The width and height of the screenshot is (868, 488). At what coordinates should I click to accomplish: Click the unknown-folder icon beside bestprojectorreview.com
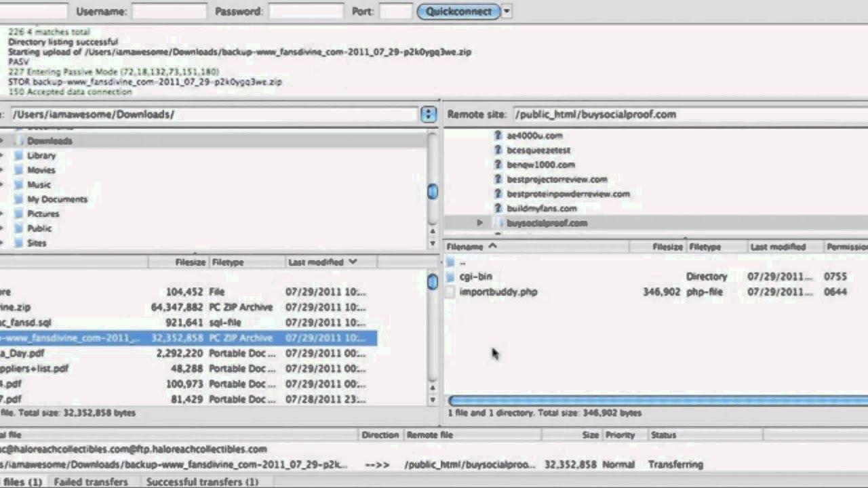click(498, 179)
